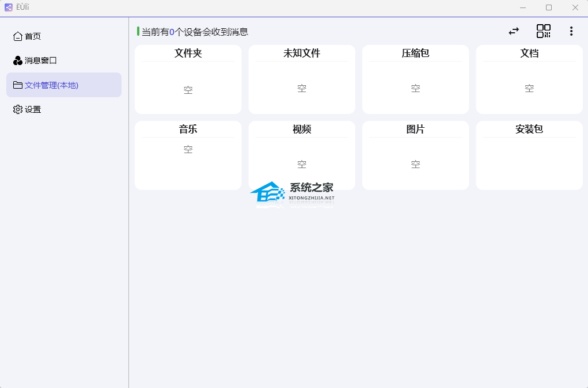588x388 pixels.
Task: Open the 消息窗口 message window
Action: (64, 60)
